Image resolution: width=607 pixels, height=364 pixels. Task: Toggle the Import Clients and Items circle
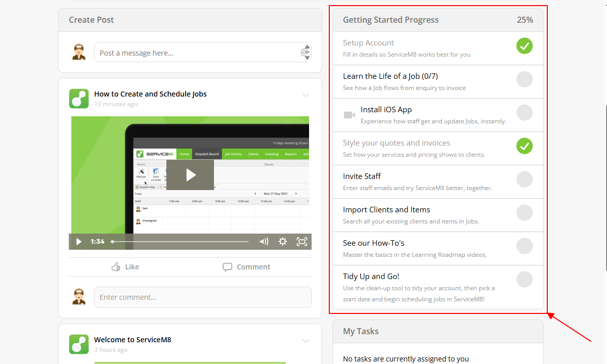pos(525,213)
